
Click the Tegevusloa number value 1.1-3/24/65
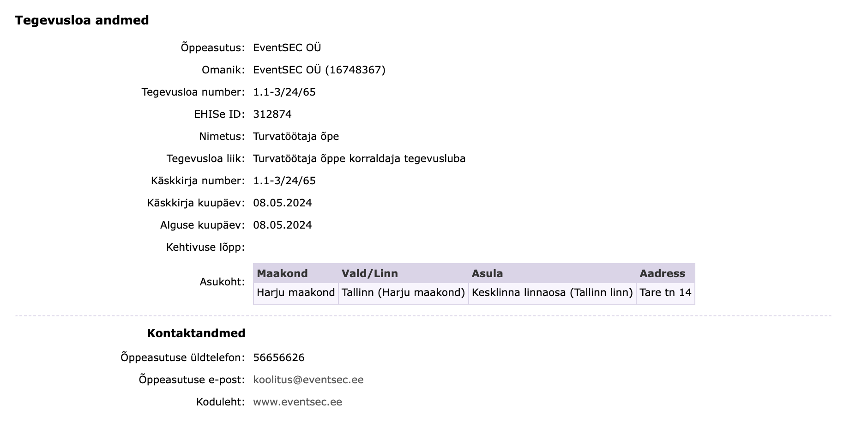click(284, 92)
